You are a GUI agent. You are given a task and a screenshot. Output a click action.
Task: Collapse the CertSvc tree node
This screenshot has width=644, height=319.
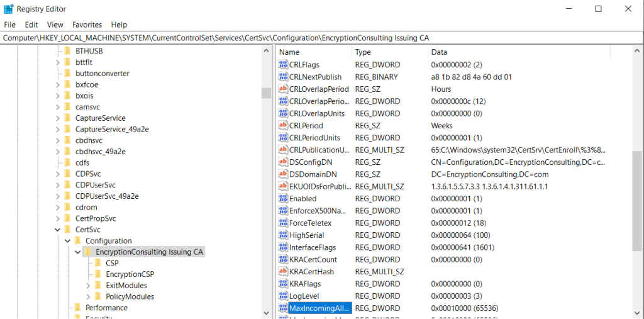click(x=58, y=230)
